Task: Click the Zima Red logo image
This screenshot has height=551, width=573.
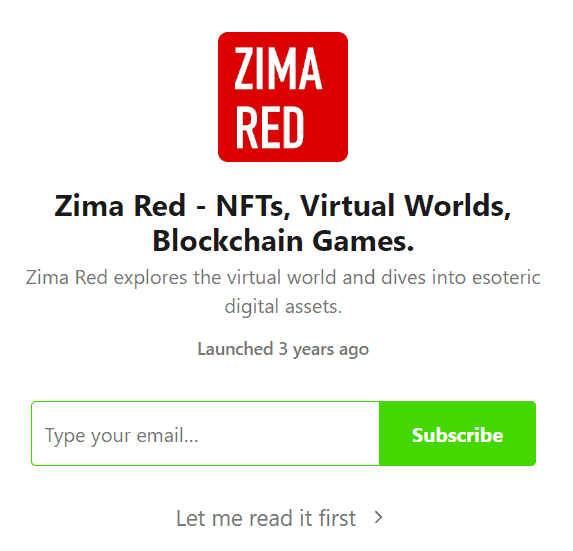Action: [283, 97]
